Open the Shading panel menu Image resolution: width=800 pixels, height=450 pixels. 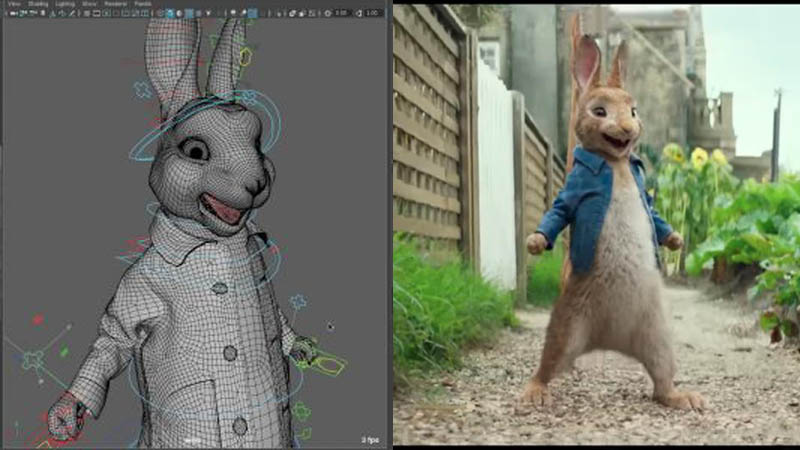click(x=38, y=4)
